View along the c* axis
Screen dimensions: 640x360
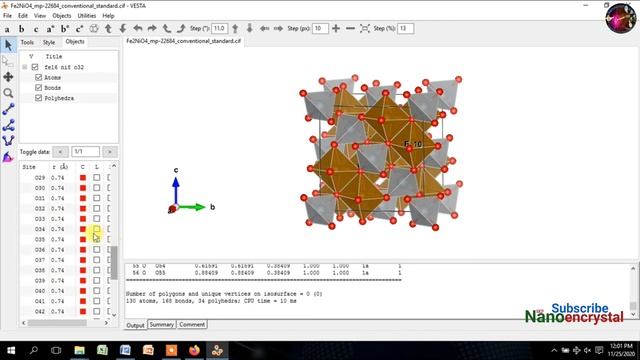(x=79, y=29)
